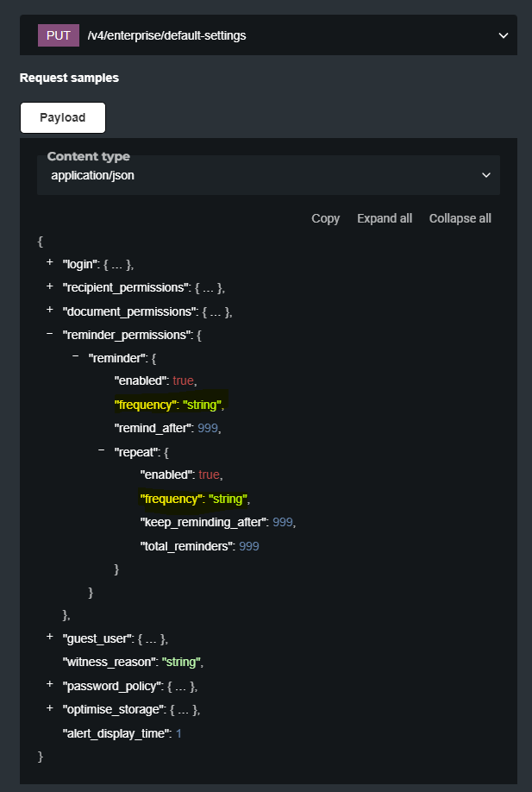Screen dimensions: 532x792
Task: Click the PUT method badge
Action: coord(58,35)
